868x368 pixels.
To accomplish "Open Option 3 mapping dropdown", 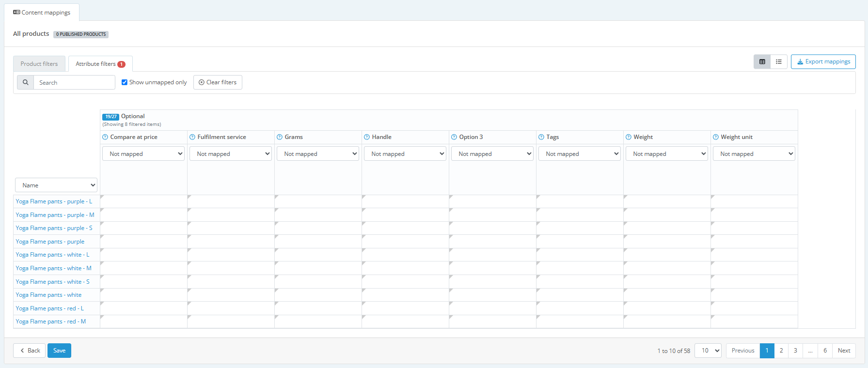I will (x=492, y=153).
